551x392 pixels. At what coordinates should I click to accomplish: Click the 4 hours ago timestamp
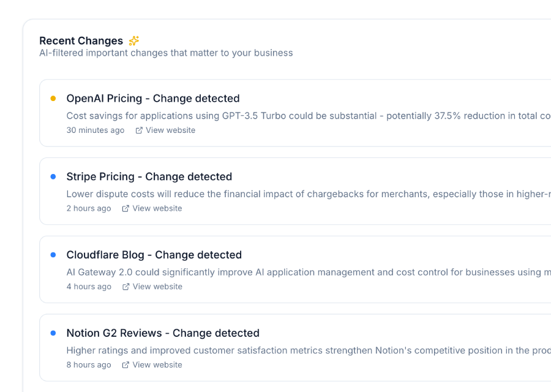click(89, 287)
